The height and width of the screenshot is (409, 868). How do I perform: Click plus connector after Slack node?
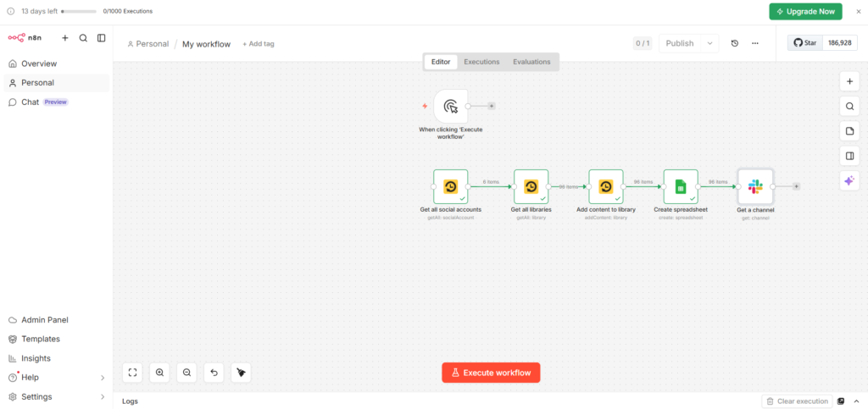796,187
